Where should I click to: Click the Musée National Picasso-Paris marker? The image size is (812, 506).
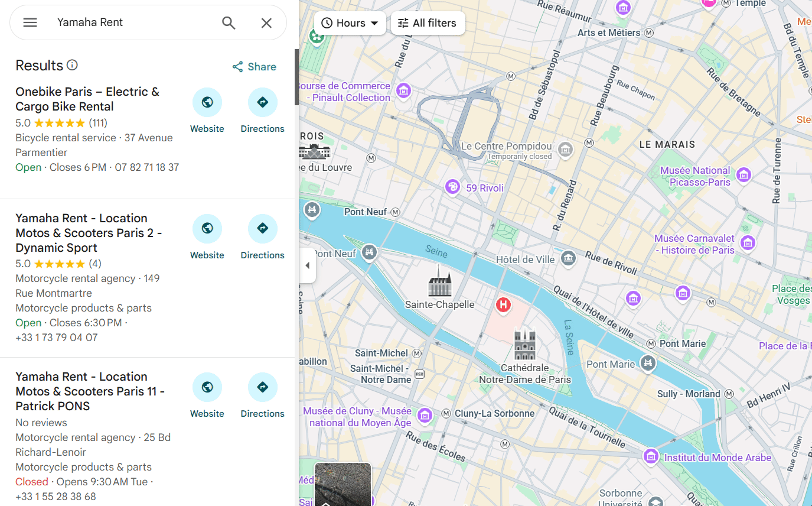pos(743,176)
